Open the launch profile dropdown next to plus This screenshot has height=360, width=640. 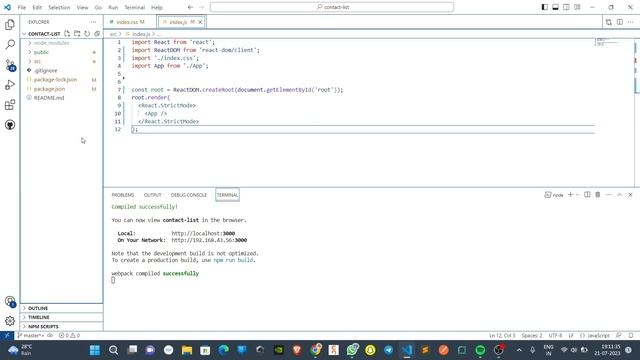tap(578, 195)
